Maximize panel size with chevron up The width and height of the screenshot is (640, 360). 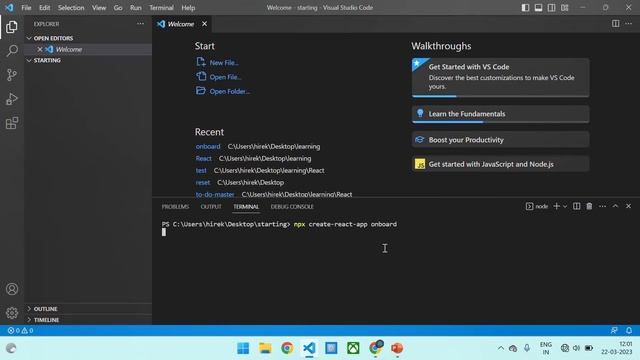615,207
